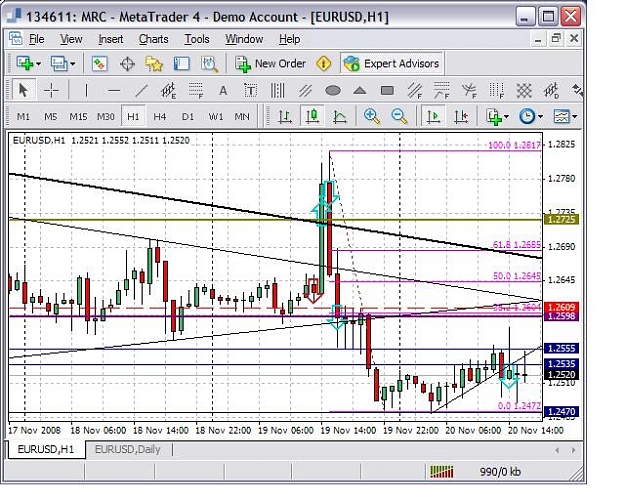This screenshot has width=625, height=500.
Task: Expand the Templates dropdown arrow
Action: pyautogui.click(x=575, y=117)
